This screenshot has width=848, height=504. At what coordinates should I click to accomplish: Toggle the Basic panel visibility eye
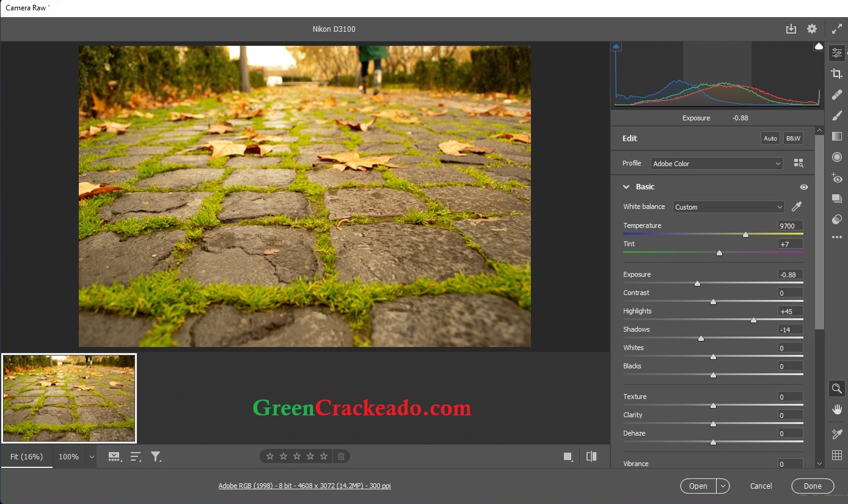coord(803,187)
